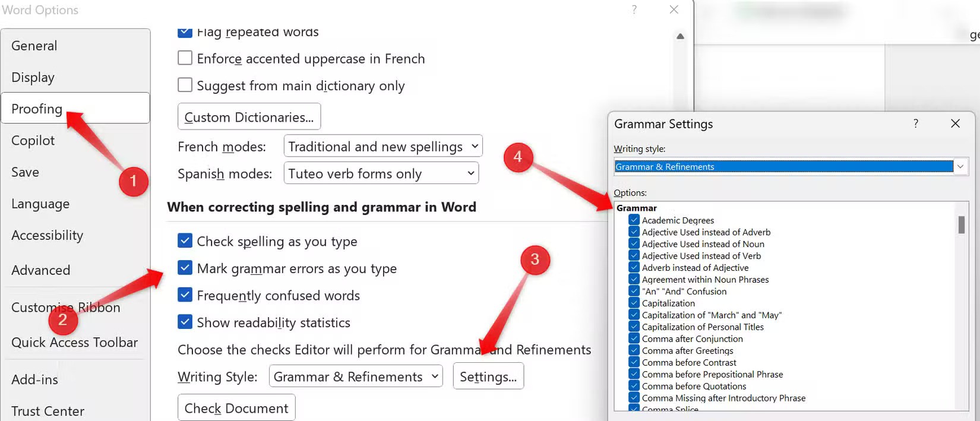Disable the Capitalization grammar check
This screenshot has height=421, width=980.
(634, 303)
